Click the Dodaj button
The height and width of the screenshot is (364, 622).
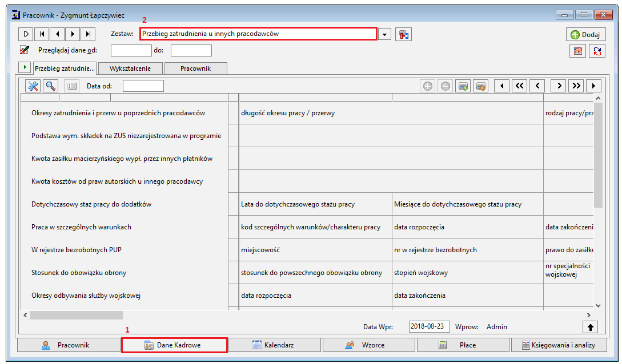click(585, 34)
